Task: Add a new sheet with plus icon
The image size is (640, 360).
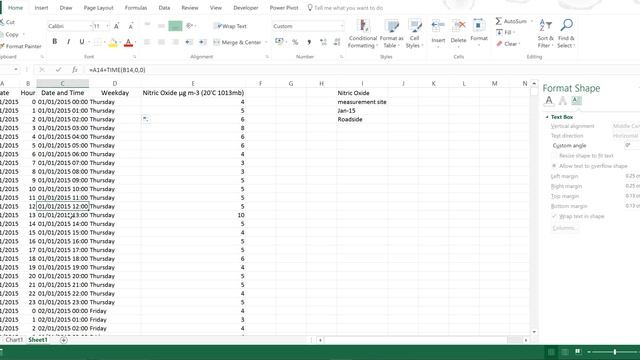Action: [x=64, y=340]
